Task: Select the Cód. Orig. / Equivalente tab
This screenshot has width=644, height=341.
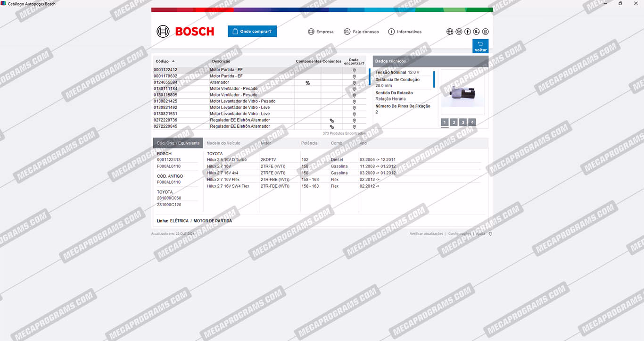Action: [x=178, y=143]
